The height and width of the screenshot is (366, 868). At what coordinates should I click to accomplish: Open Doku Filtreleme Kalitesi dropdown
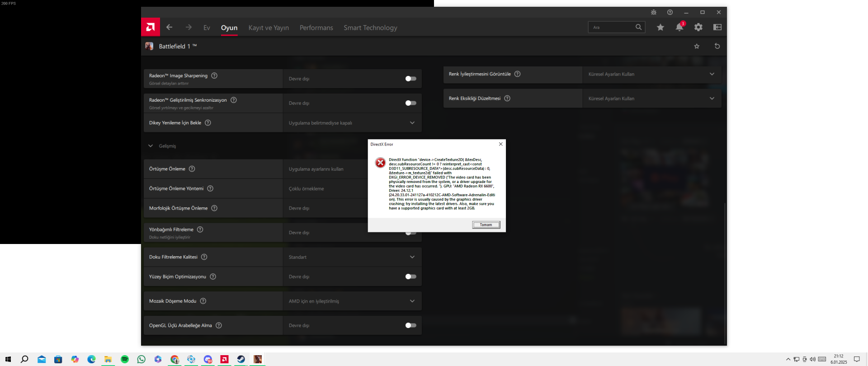tap(353, 257)
